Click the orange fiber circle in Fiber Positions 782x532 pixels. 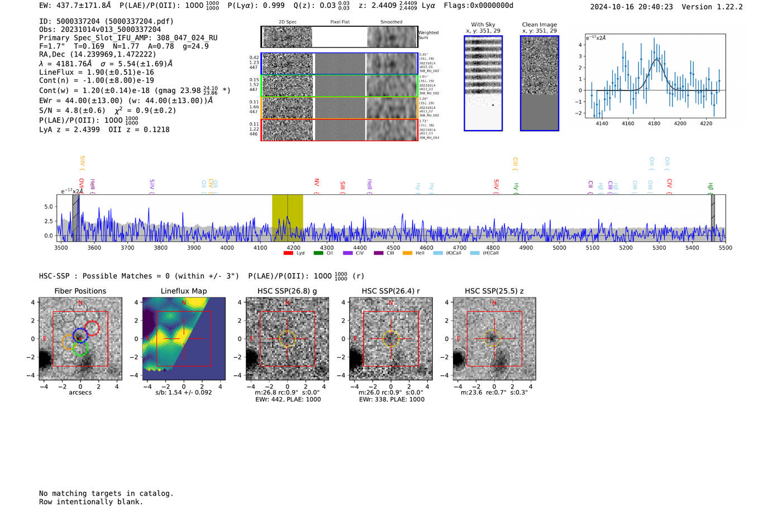pyautogui.click(x=69, y=342)
